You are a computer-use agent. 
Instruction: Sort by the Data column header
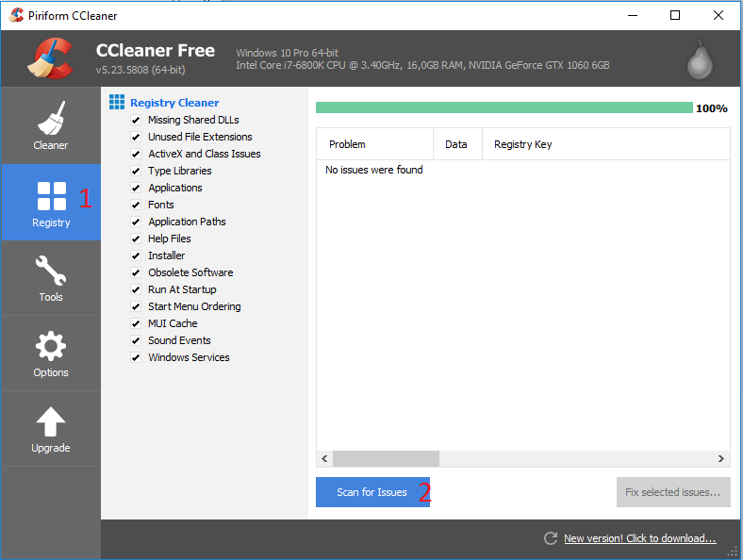457,144
